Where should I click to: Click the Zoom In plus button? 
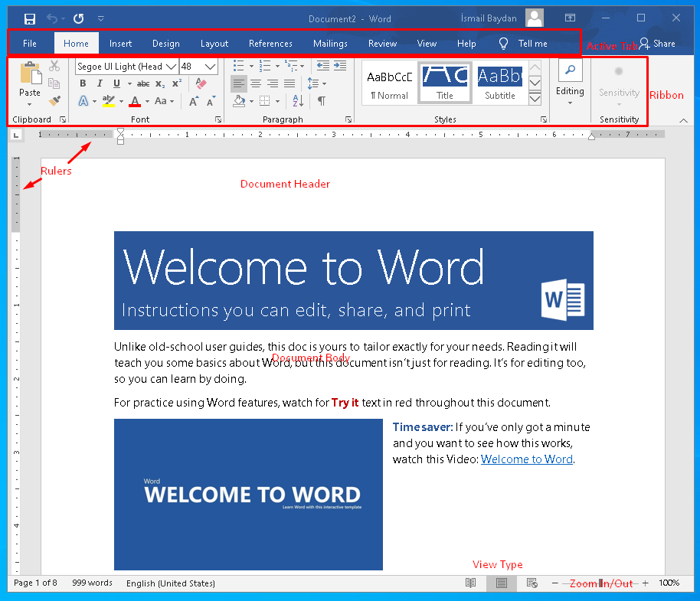(646, 583)
